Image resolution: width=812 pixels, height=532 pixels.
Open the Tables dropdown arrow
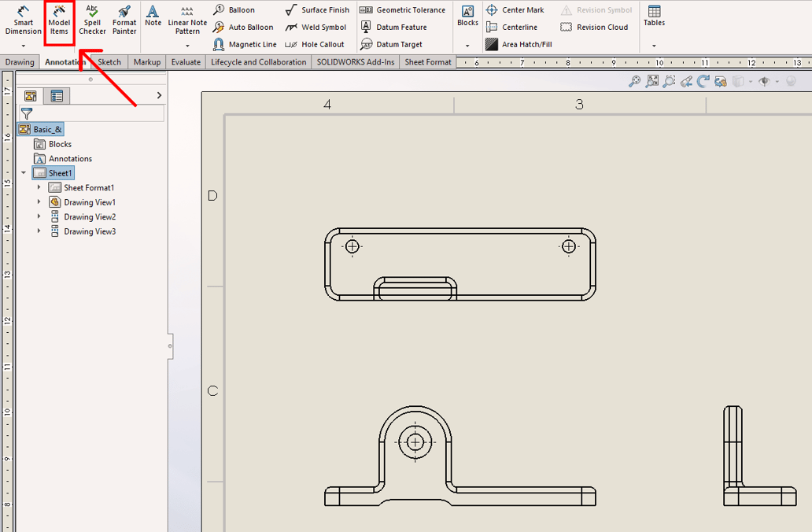(x=654, y=46)
